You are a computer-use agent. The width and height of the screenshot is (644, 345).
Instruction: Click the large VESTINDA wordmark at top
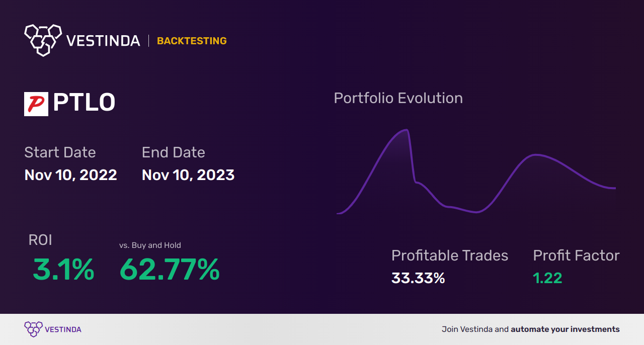point(103,41)
